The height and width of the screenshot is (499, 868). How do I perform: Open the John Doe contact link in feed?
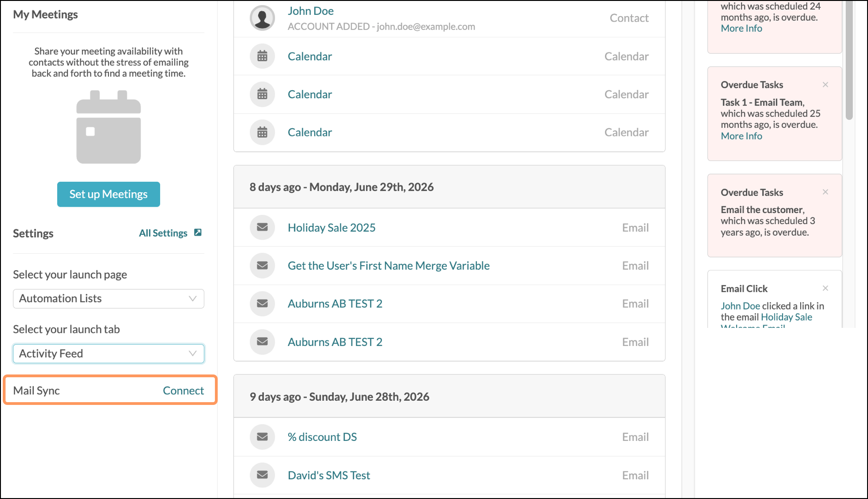pos(311,11)
